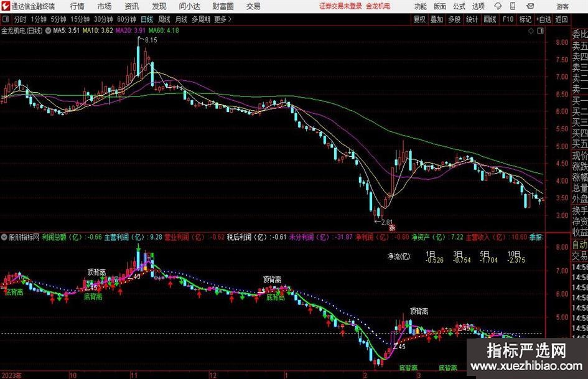Click the 10日 net flow -2.375 value

click(516, 260)
